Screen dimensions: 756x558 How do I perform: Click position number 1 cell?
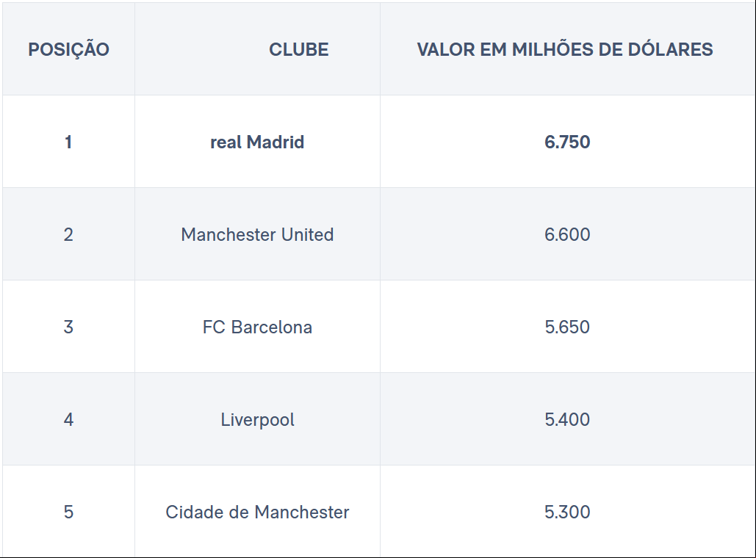tap(68, 142)
